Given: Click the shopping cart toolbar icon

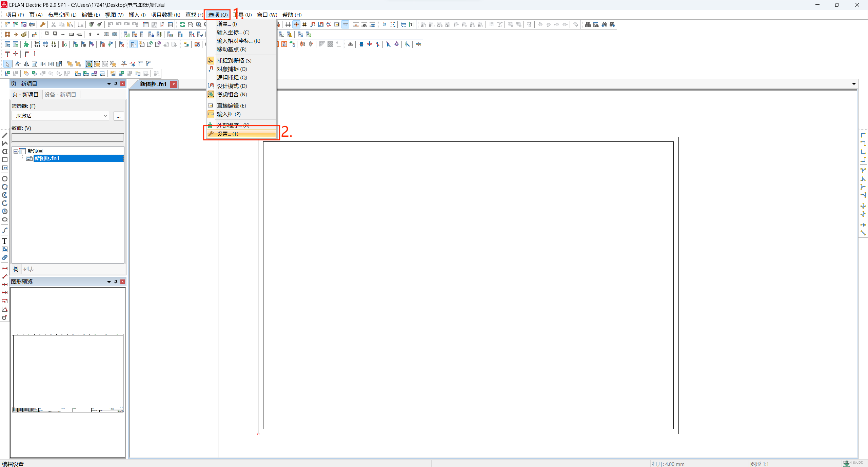Looking at the screenshot, I should click(403, 24).
